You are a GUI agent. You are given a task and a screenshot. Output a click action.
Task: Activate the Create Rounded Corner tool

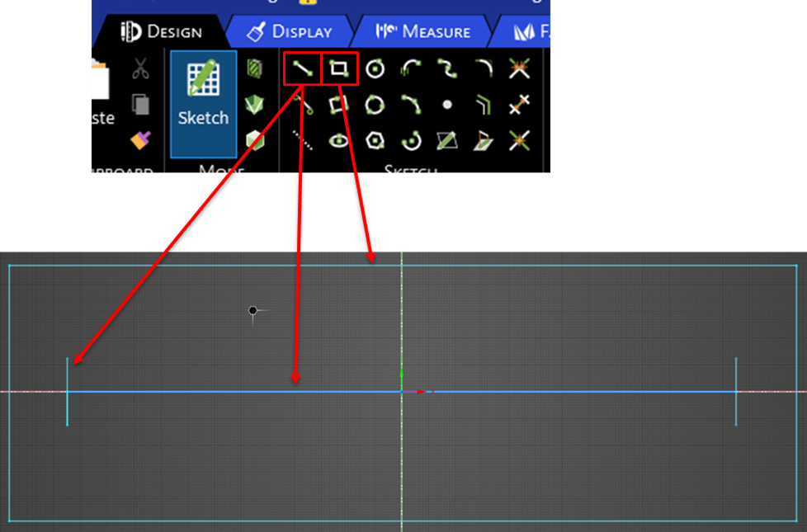[483, 69]
